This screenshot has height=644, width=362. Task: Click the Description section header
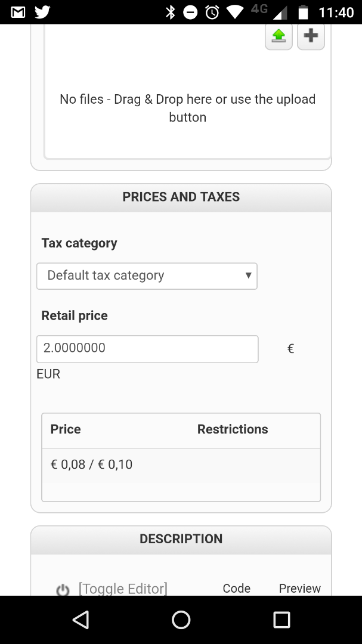(x=181, y=539)
